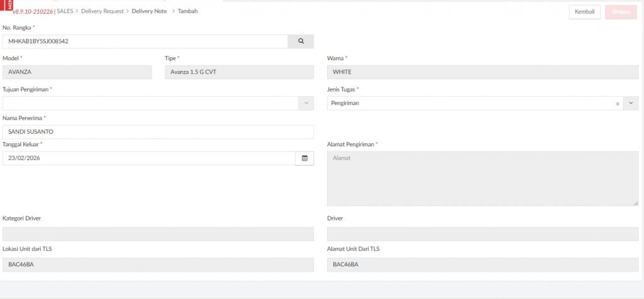Click the Kembali button
The height and width of the screenshot is (299, 644).
[585, 12]
